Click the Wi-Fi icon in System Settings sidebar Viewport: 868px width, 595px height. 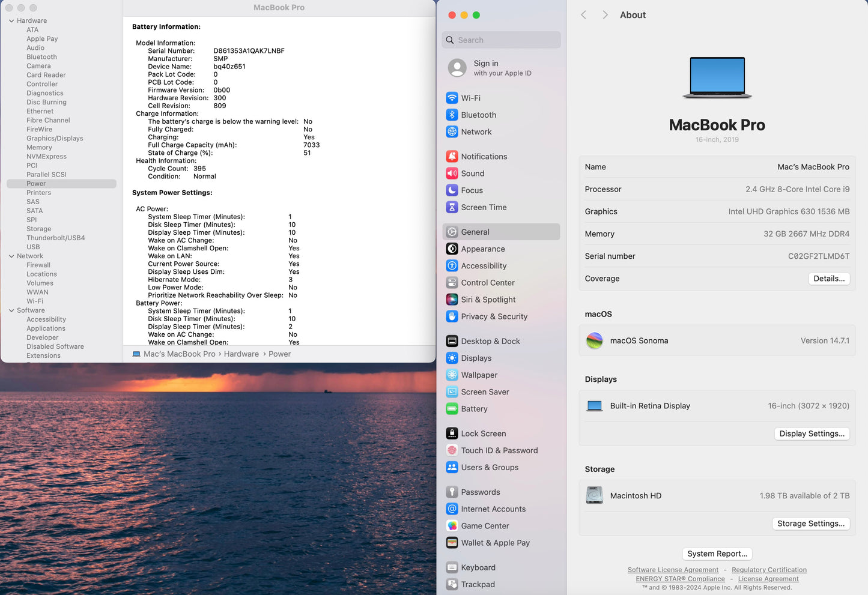pyautogui.click(x=452, y=98)
